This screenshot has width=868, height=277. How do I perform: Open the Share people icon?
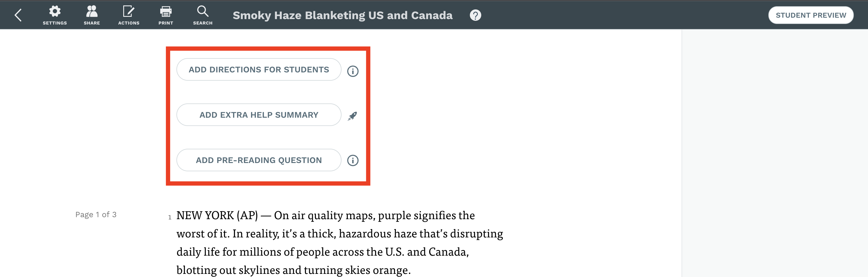pyautogui.click(x=92, y=15)
